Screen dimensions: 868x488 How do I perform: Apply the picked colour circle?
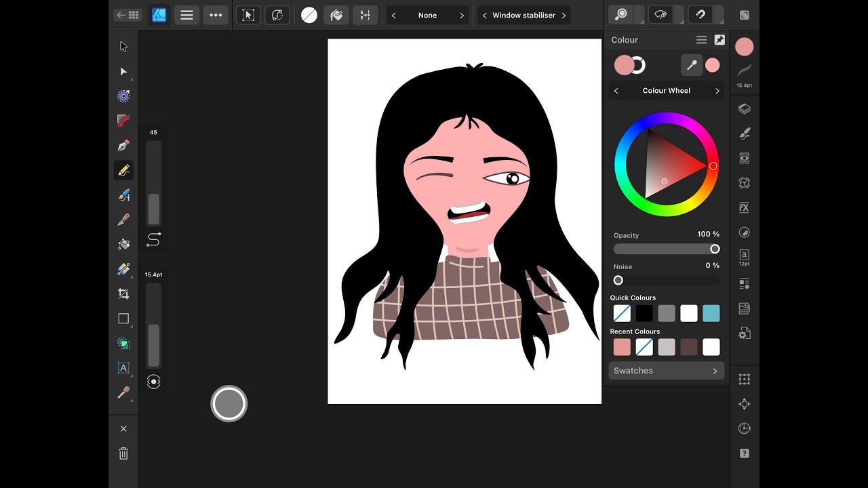712,65
